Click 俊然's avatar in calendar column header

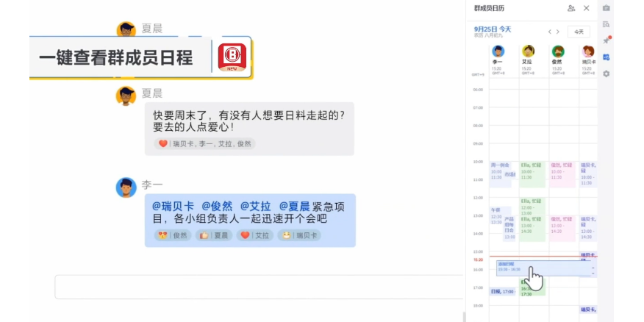[x=558, y=51]
